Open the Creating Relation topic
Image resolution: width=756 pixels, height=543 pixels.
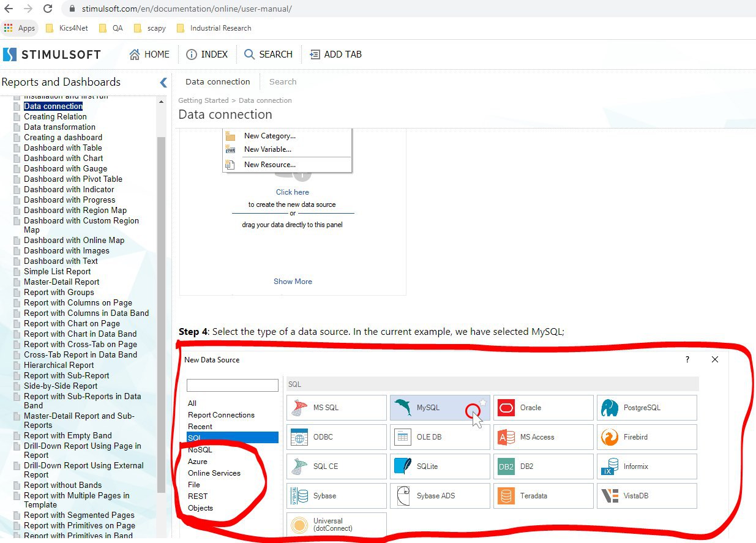(x=55, y=117)
